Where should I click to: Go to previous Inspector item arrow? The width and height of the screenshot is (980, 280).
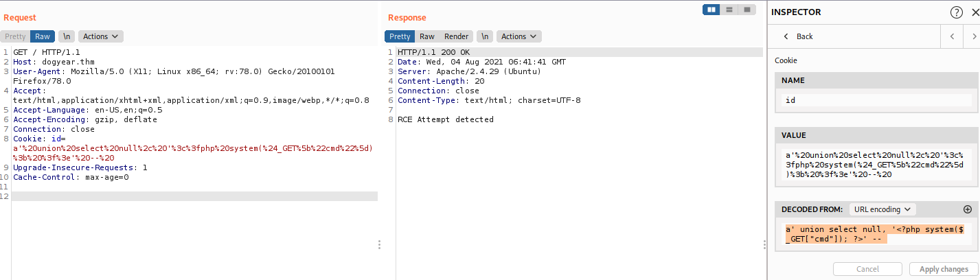coord(952,36)
